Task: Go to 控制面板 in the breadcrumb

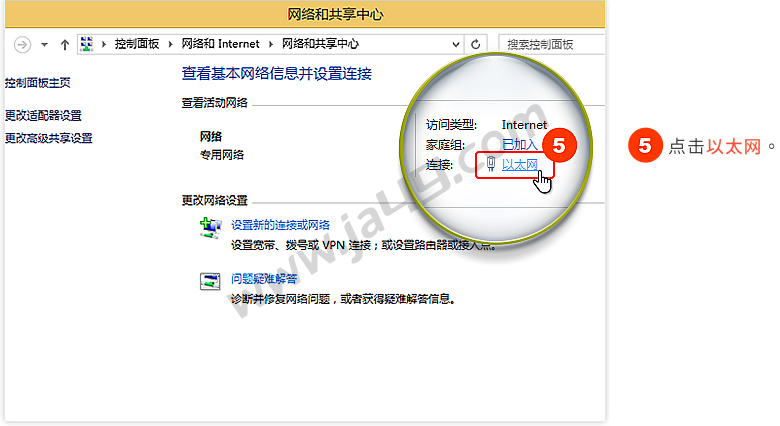Action: [138, 44]
